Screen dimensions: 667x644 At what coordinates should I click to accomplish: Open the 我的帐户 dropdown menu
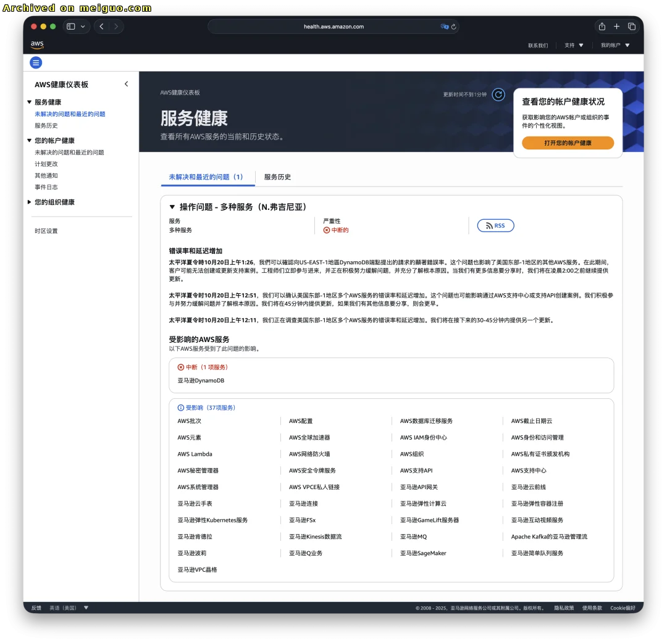point(615,45)
